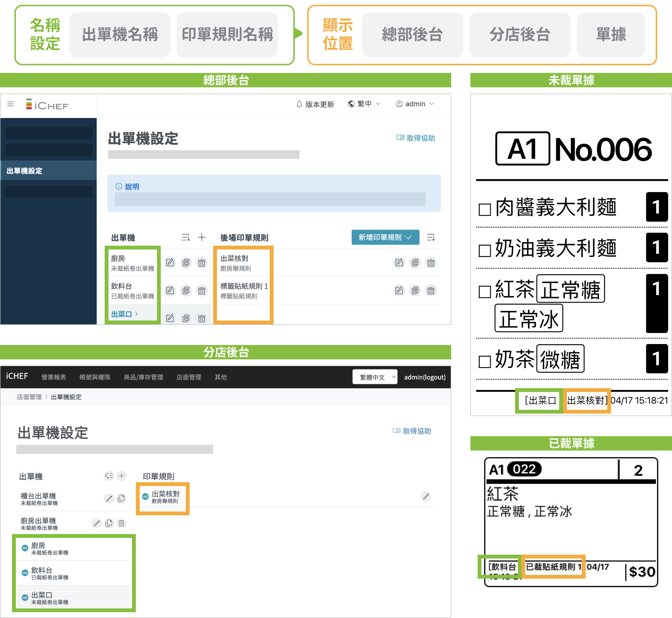672x618 pixels.
Task: Click pencil edit icon for 櫃台出單機
Action: [109, 499]
